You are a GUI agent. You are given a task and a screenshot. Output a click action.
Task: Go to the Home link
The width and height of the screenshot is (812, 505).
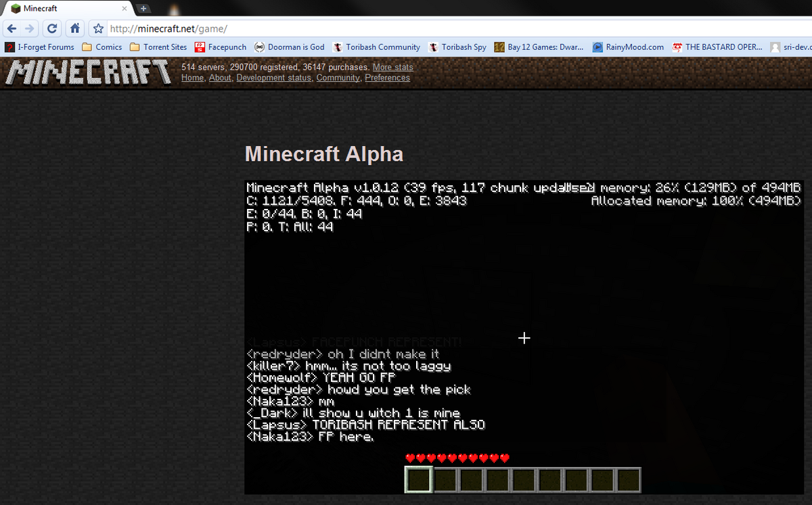(192, 78)
